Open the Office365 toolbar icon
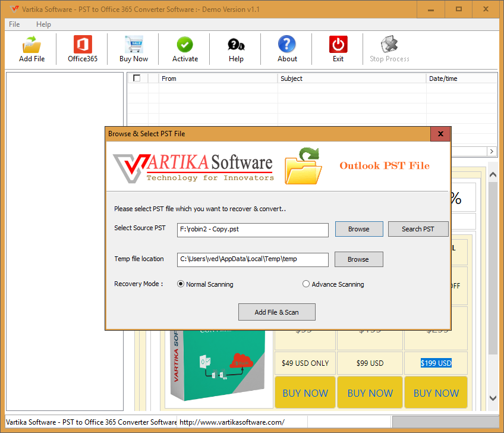504x433 pixels. [x=83, y=45]
